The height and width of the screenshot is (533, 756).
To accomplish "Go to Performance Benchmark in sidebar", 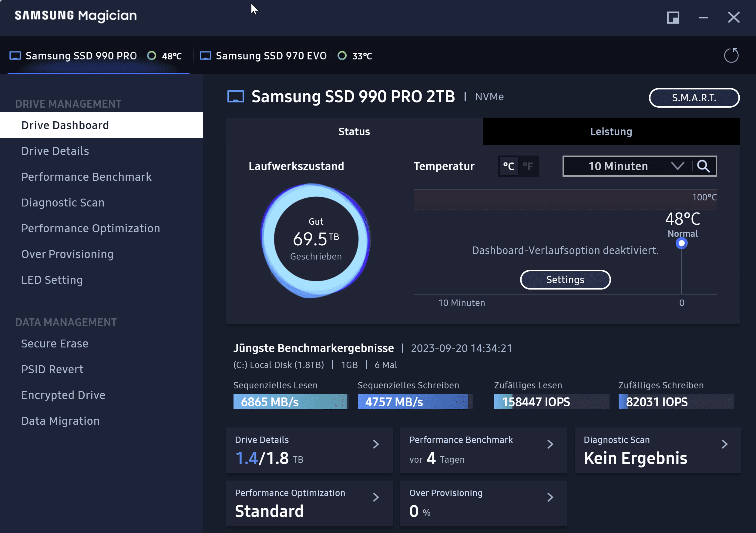I will tap(101, 177).
